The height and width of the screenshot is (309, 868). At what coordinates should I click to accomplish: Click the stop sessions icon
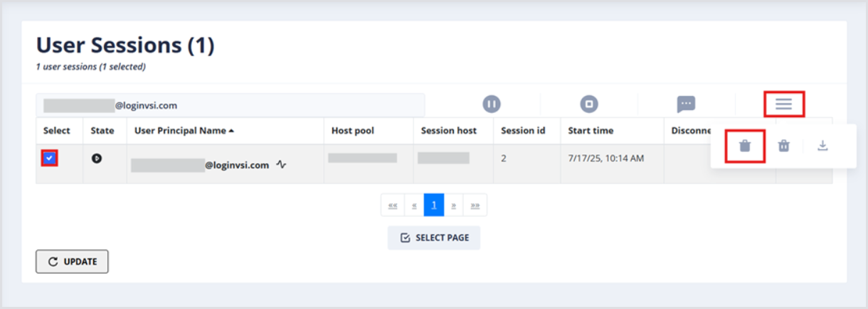(588, 104)
